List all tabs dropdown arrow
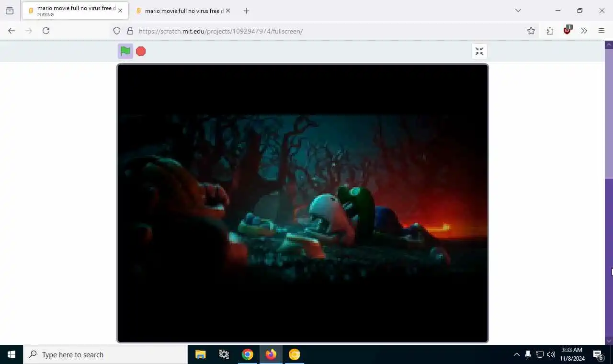Image resolution: width=613 pixels, height=364 pixels. (518, 11)
